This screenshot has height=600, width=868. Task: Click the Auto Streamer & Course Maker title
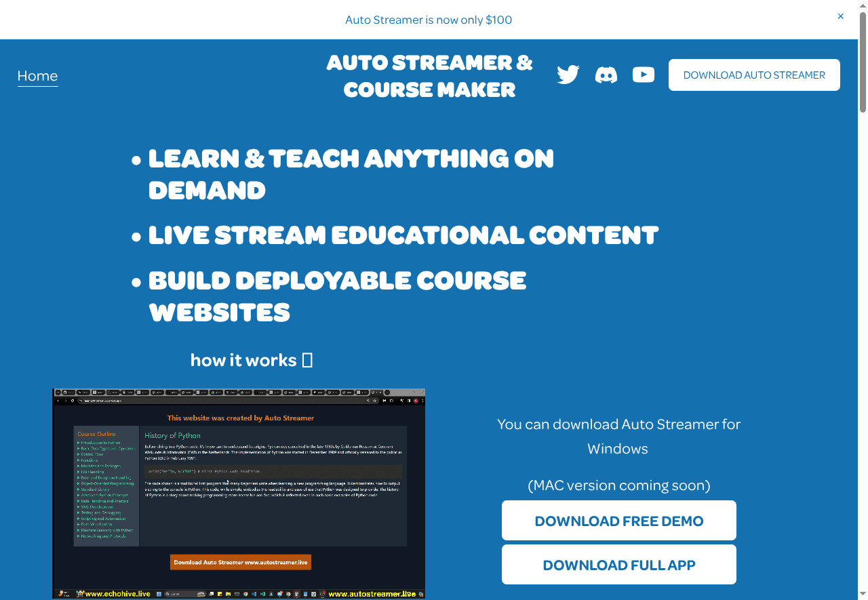(x=429, y=75)
